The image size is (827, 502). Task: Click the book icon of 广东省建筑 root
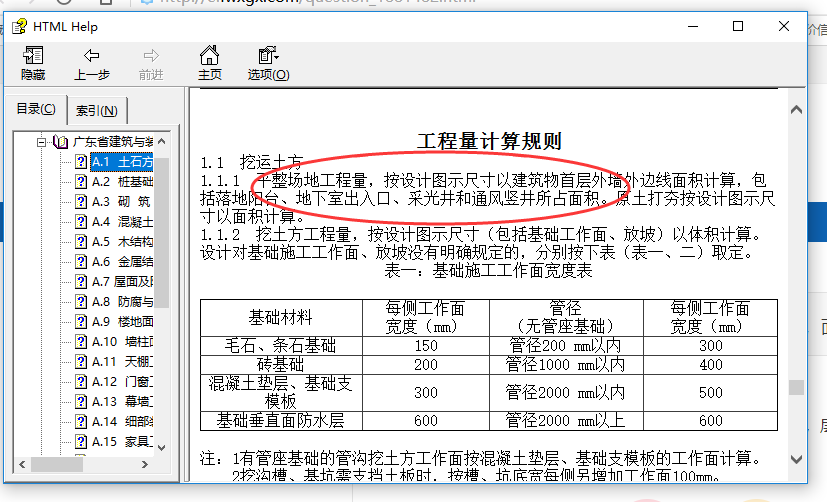(61, 142)
